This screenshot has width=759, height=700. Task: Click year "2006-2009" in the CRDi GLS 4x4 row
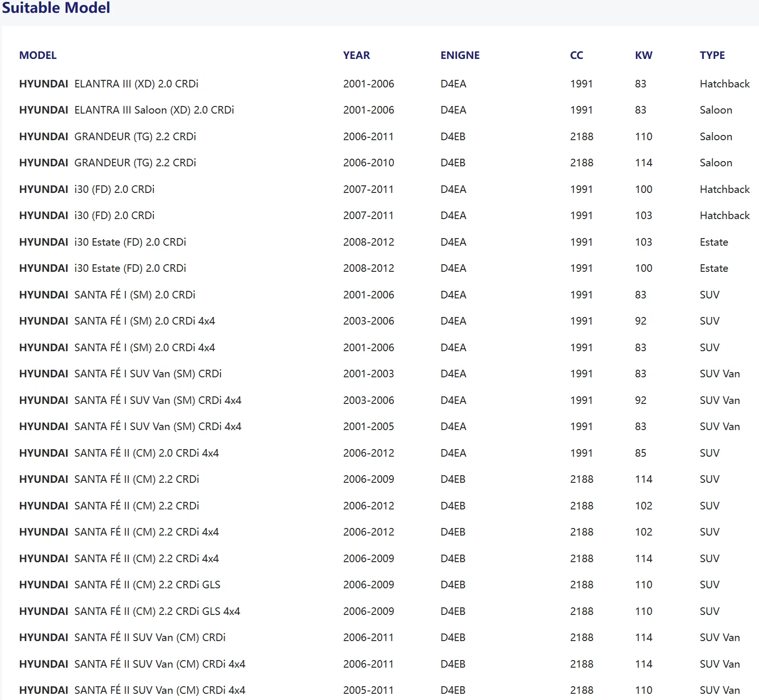[369, 612]
